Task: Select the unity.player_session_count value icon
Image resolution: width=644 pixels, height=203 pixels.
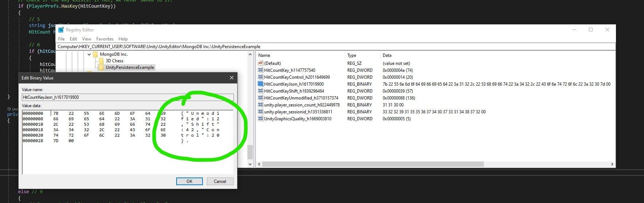Action: tap(260, 105)
